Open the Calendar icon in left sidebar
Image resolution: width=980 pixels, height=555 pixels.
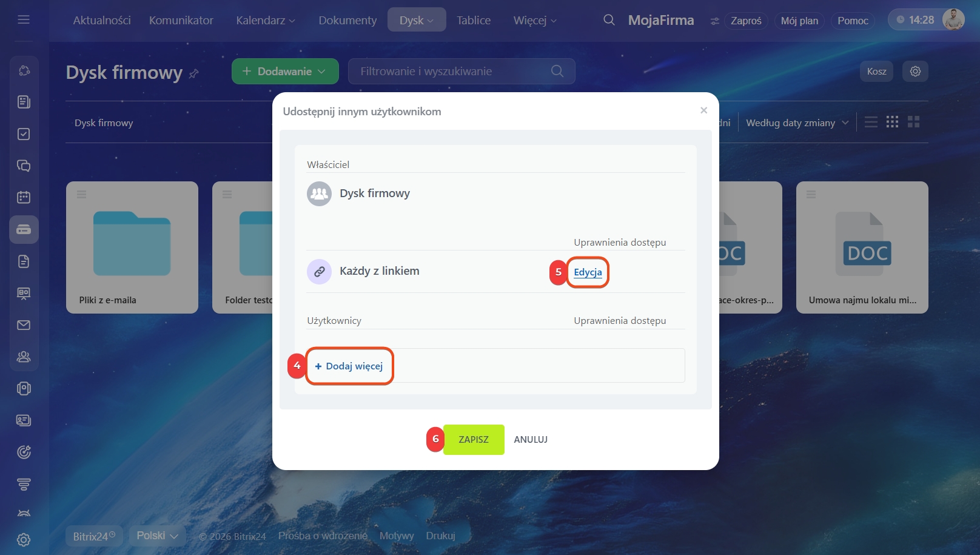[x=24, y=197]
